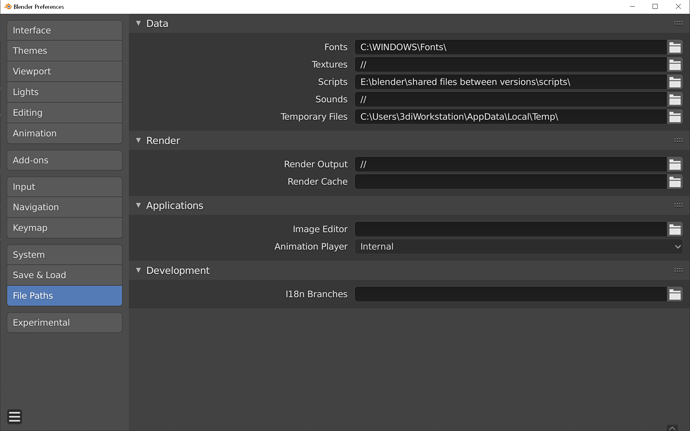
Task: Show the Keymap preferences
Action: tap(65, 228)
